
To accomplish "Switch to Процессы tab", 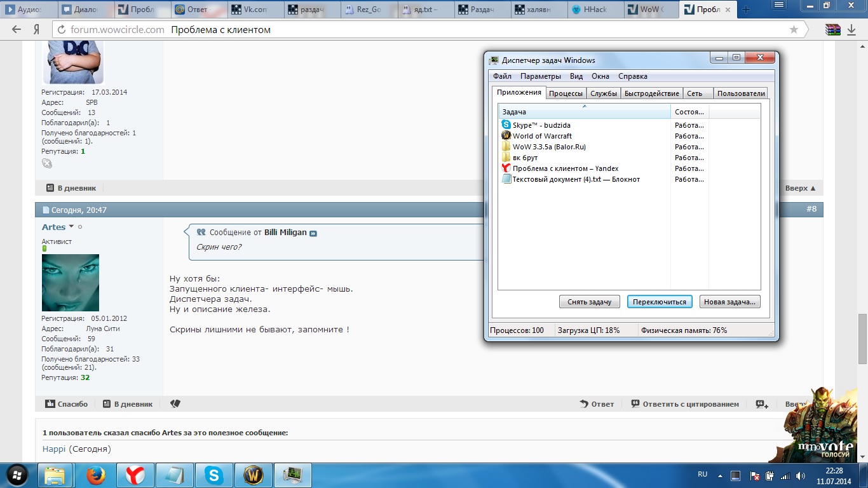I will 566,93.
